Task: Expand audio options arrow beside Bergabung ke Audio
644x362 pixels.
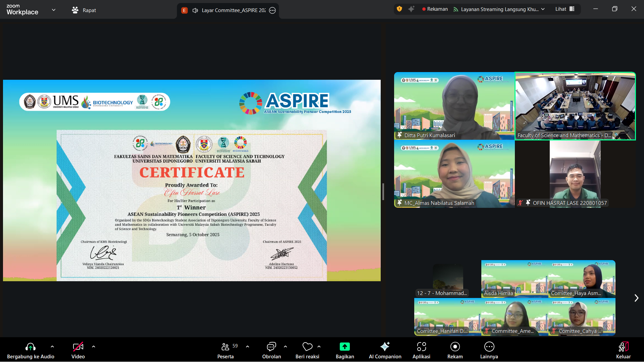Action: tap(52, 347)
